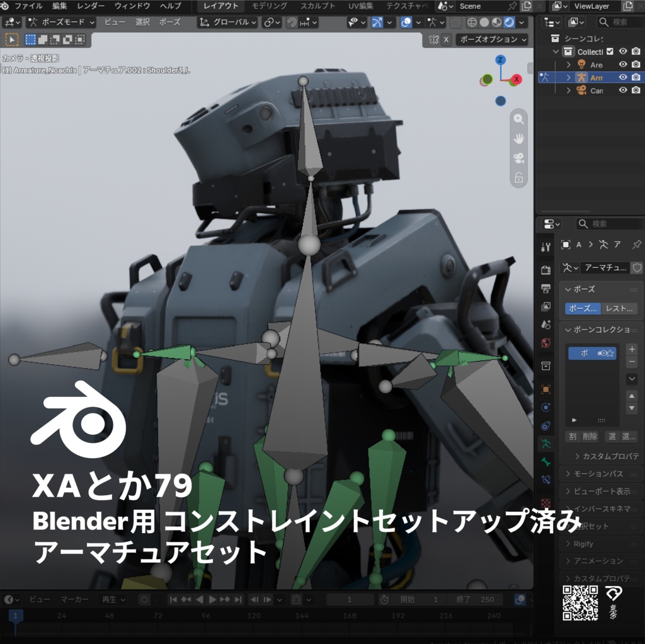
Task: Expand the モーションパス panel
Action: (601, 474)
